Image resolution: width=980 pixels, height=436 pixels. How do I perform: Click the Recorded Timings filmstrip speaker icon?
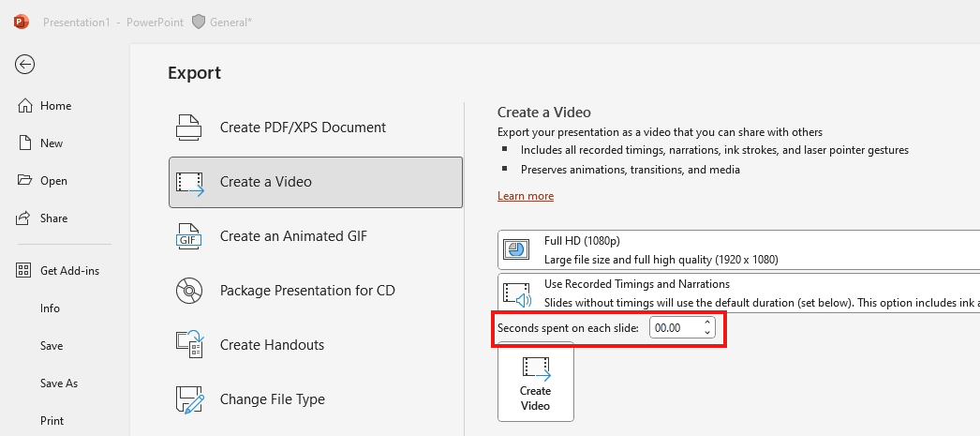point(516,293)
